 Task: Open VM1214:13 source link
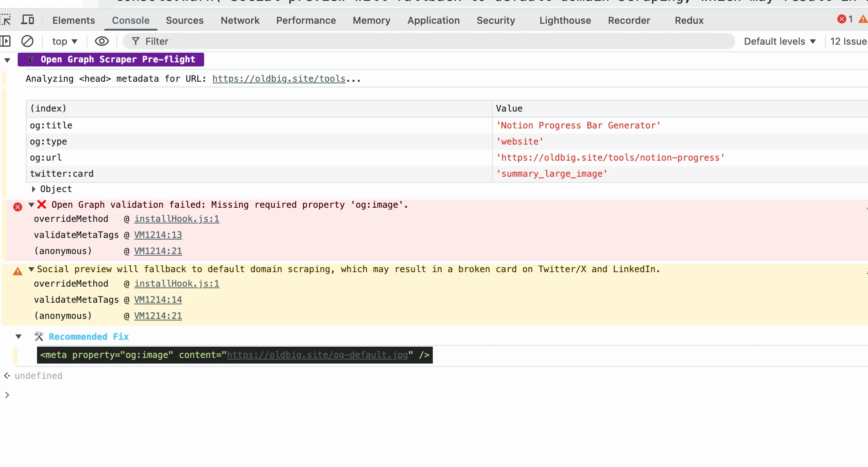click(158, 235)
